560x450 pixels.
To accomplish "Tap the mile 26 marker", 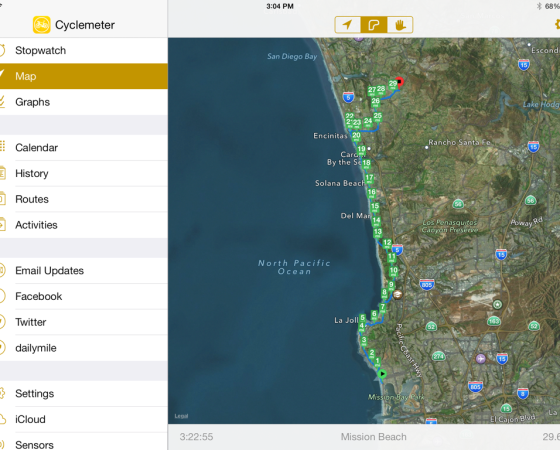I will (375, 102).
